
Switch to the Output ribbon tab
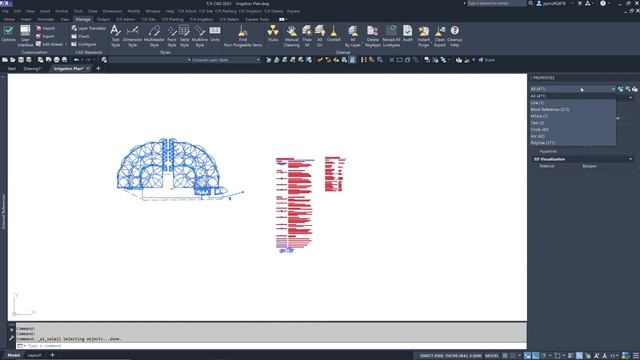[103, 19]
